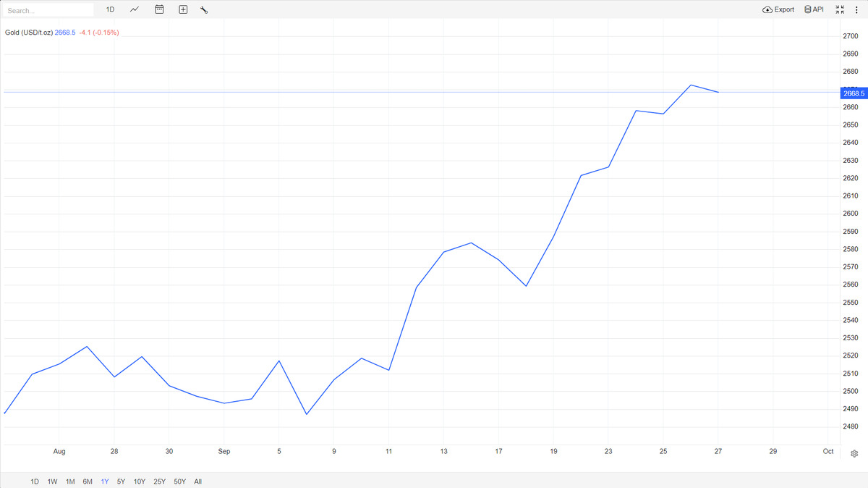Expand the 1D interval selector in toolbar
The width and height of the screenshot is (868, 488).
[110, 9]
